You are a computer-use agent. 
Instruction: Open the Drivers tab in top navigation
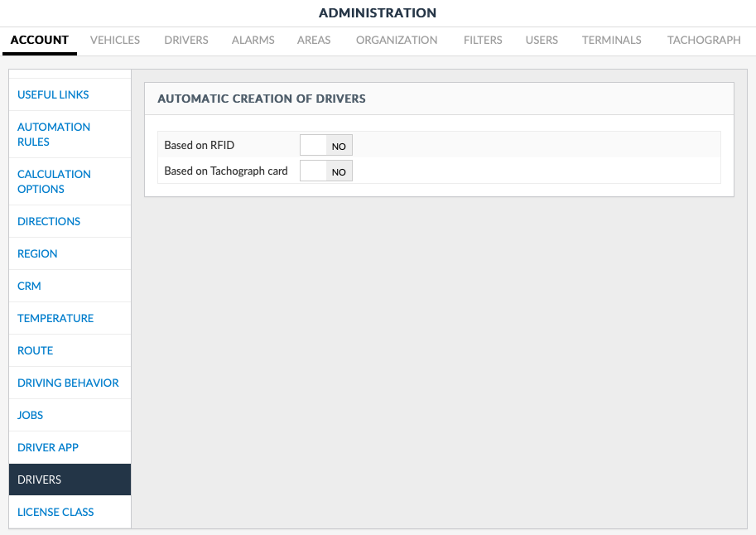pos(186,40)
